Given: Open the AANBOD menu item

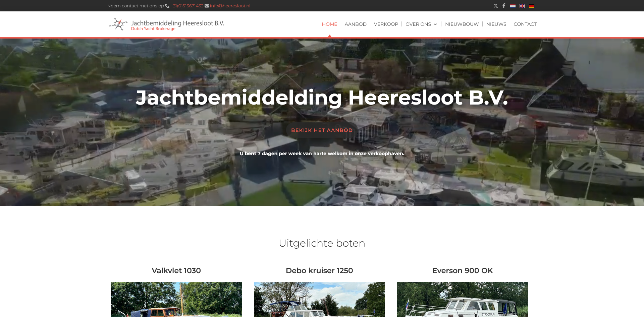Looking at the screenshot, I should [x=356, y=24].
